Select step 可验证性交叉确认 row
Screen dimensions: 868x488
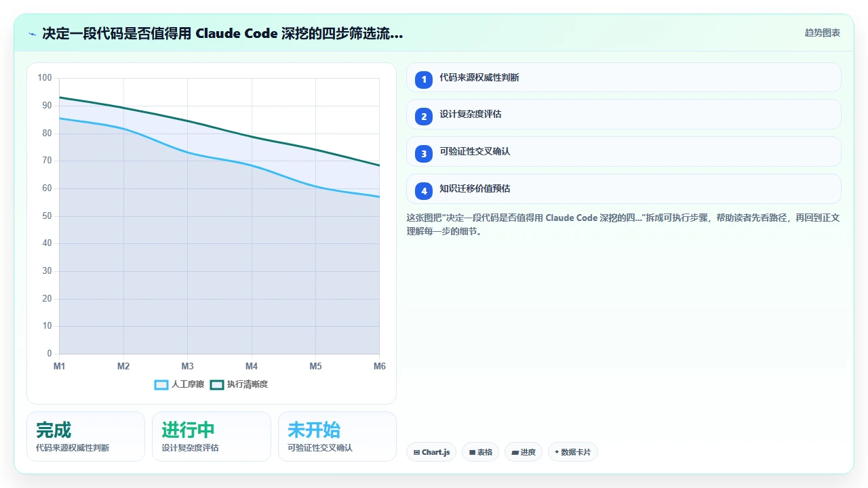pyautogui.click(x=623, y=151)
